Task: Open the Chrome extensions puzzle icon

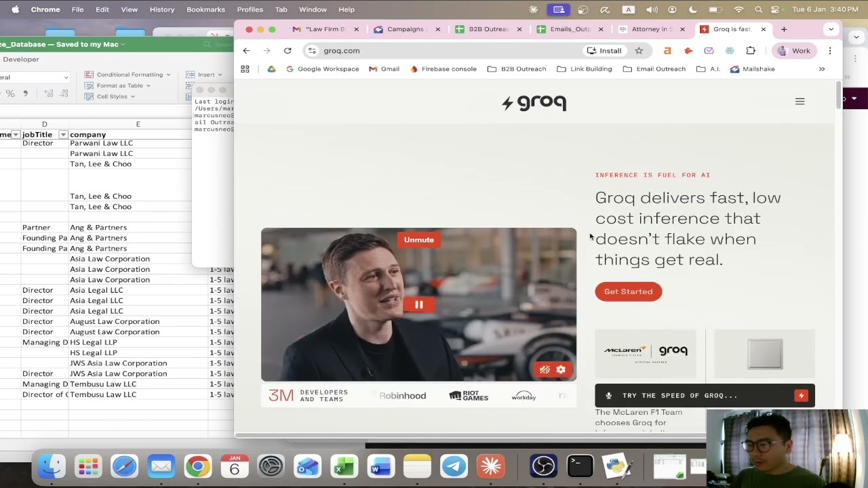Action: [x=751, y=50]
